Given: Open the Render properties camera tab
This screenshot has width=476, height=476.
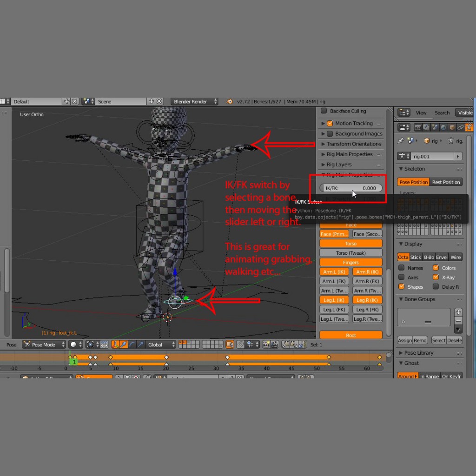Looking at the screenshot, I should [418, 127].
